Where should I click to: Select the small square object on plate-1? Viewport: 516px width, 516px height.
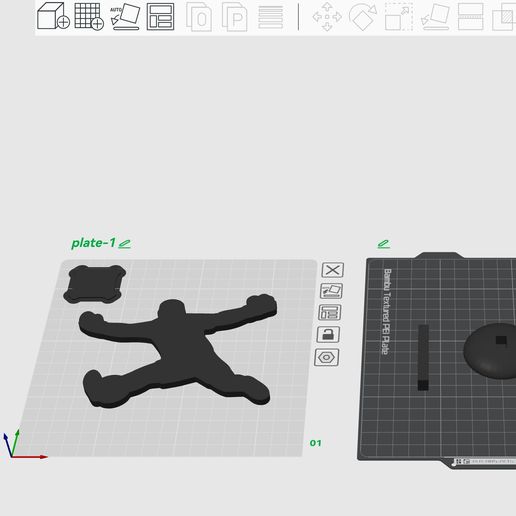click(95, 284)
